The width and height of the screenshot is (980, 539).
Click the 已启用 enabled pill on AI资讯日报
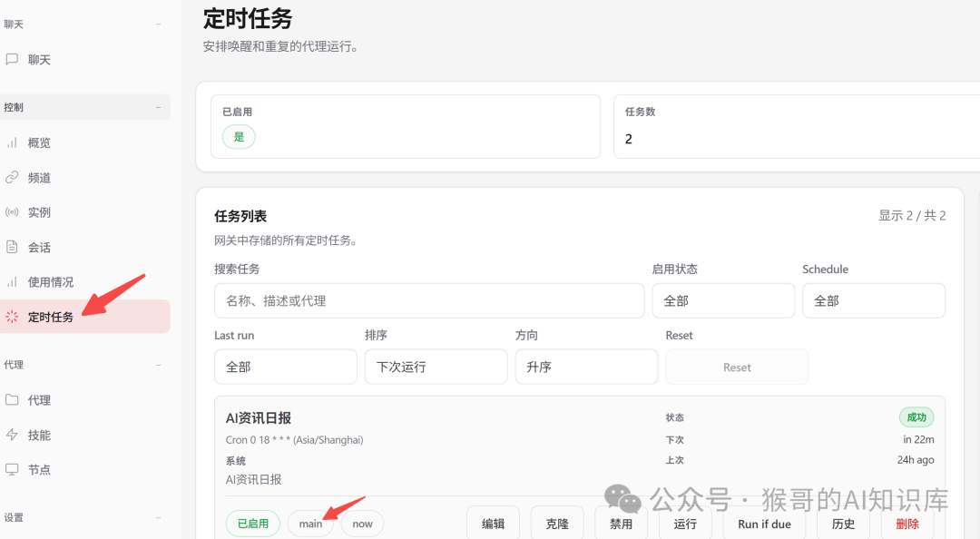point(252,523)
